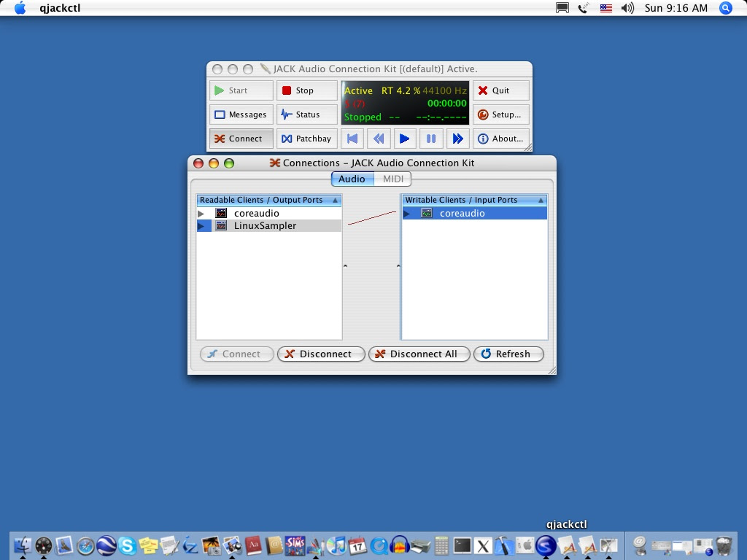Launch The Sims from the Dock

pos(295,545)
